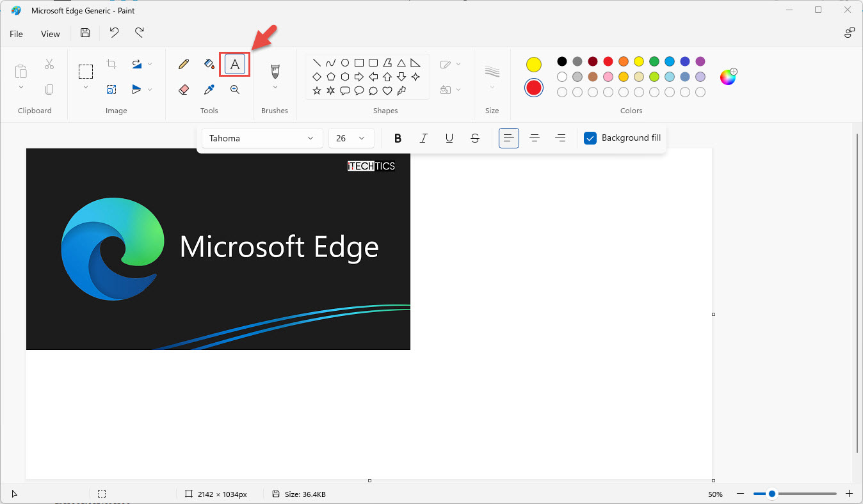The width and height of the screenshot is (863, 504).
Task: Open the shape Outline dropdown
Action: click(x=451, y=64)
